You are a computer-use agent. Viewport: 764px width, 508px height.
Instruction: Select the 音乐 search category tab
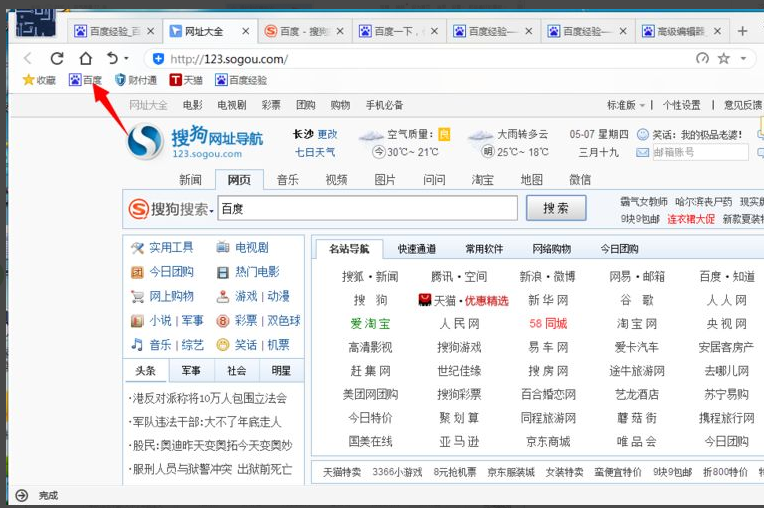(288, 180)
